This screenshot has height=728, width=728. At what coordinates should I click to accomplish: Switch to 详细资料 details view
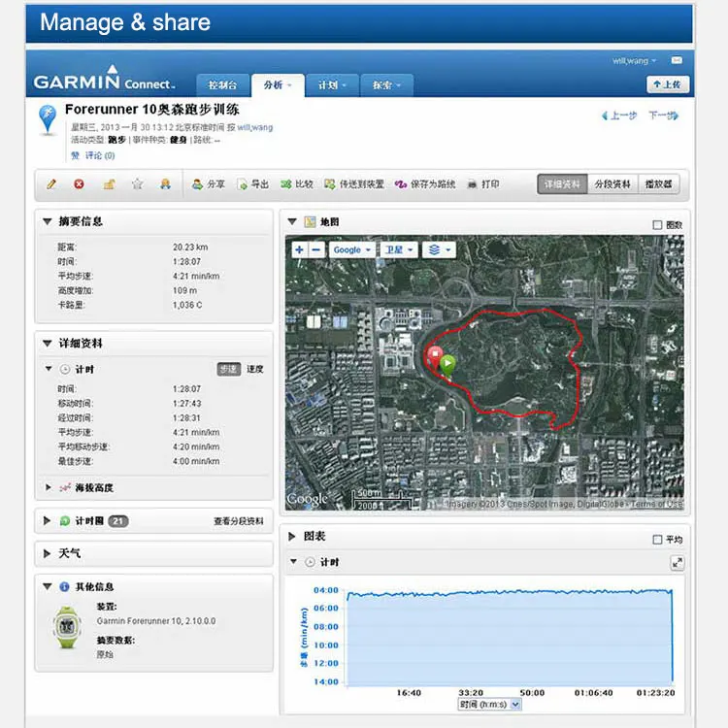[x=562, y=184]
